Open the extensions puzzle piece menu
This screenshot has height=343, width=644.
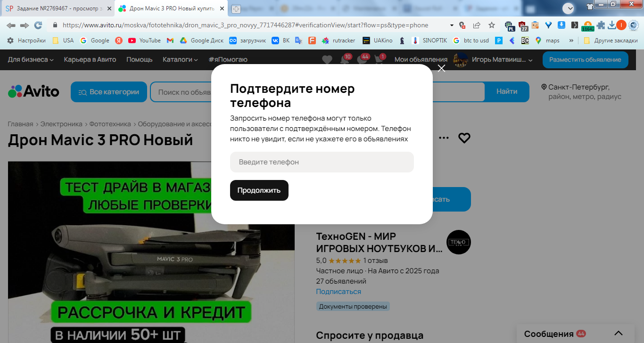tap(601, 25)
